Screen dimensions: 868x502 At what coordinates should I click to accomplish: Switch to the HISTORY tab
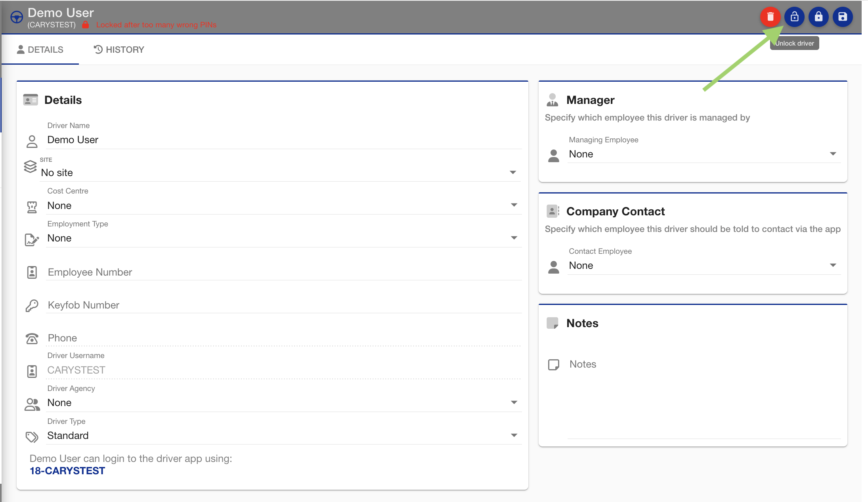coord(119,50)
